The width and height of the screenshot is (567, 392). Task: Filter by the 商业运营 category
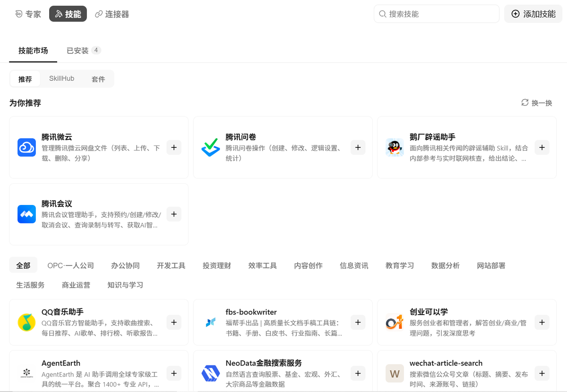(76, 285)
